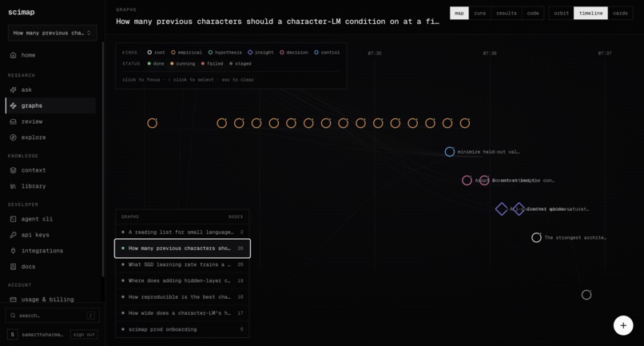Viewport: 644px width, 346px height.
Task: Click the 'library' sidebar label
Action: (x=34, y=186)
